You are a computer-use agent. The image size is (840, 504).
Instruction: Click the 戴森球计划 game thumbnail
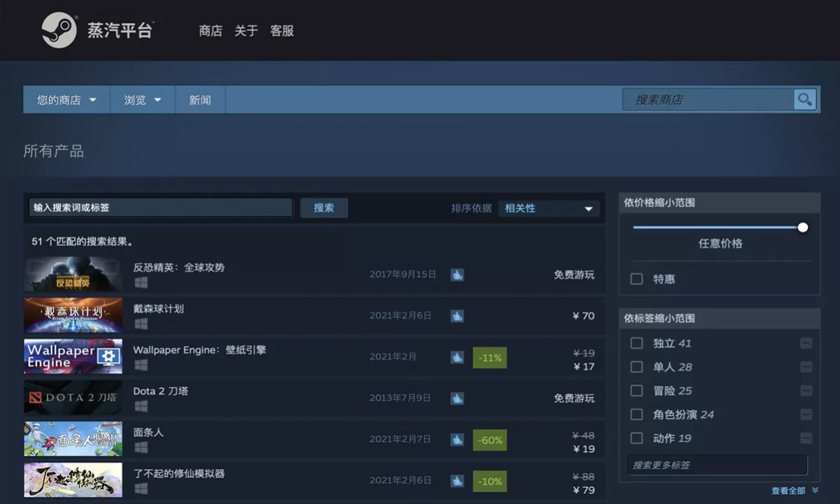73,316
